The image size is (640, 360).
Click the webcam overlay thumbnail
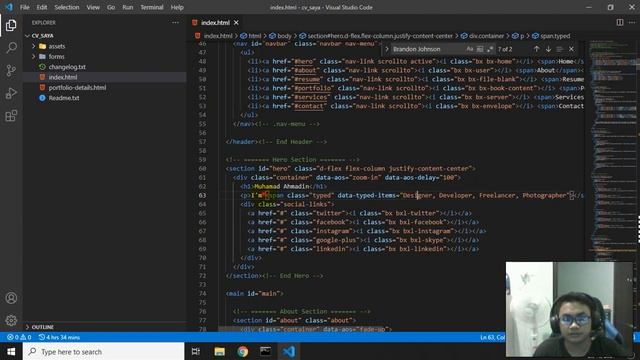click(x=569, y=309)
